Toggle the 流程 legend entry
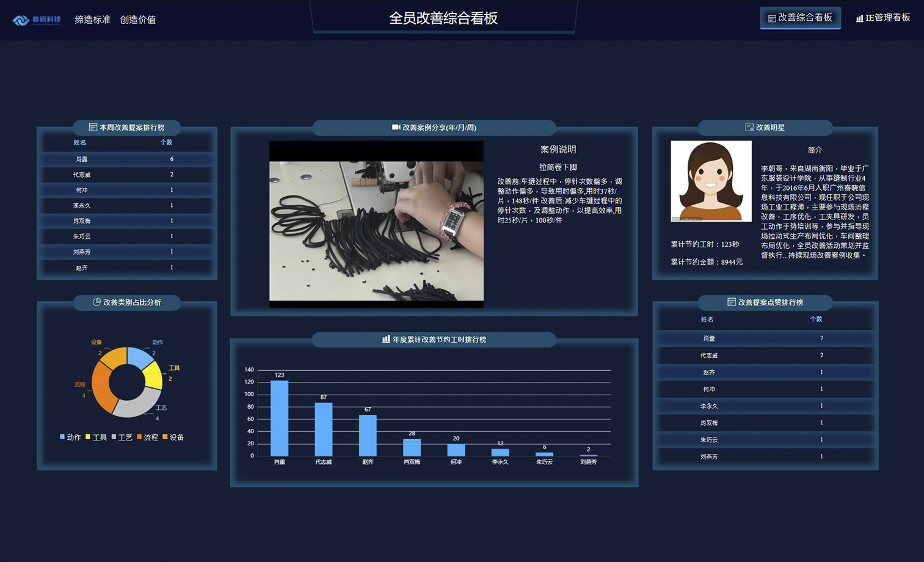 (x=147, y=437)
